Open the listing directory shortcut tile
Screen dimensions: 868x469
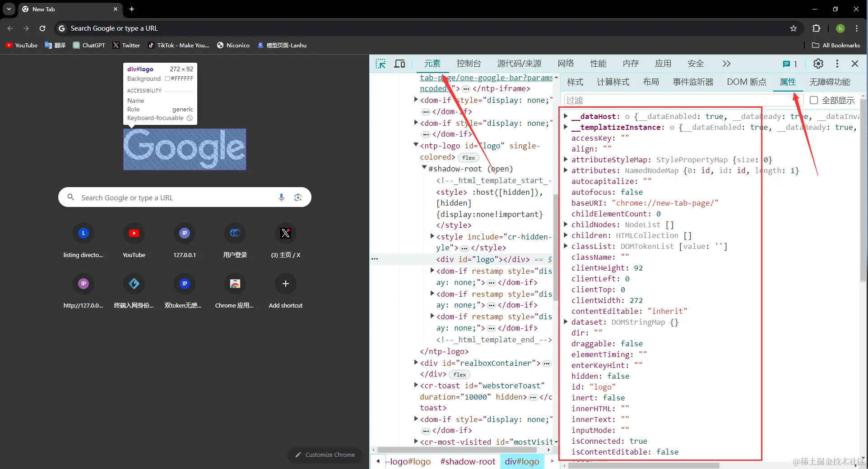[84, 241]
